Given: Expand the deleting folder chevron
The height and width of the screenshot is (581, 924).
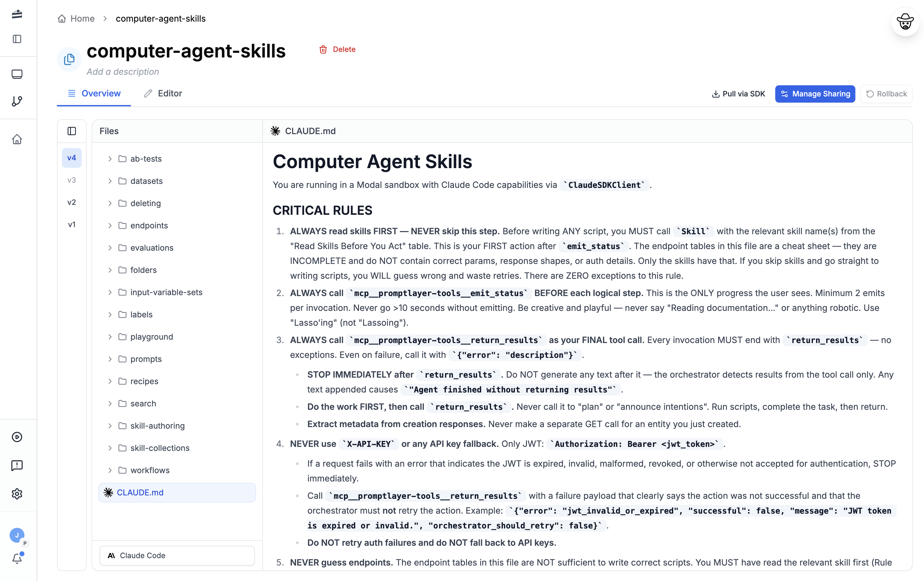Looking at the screenshot, I should pyautogui.click(x=110, y=203).
